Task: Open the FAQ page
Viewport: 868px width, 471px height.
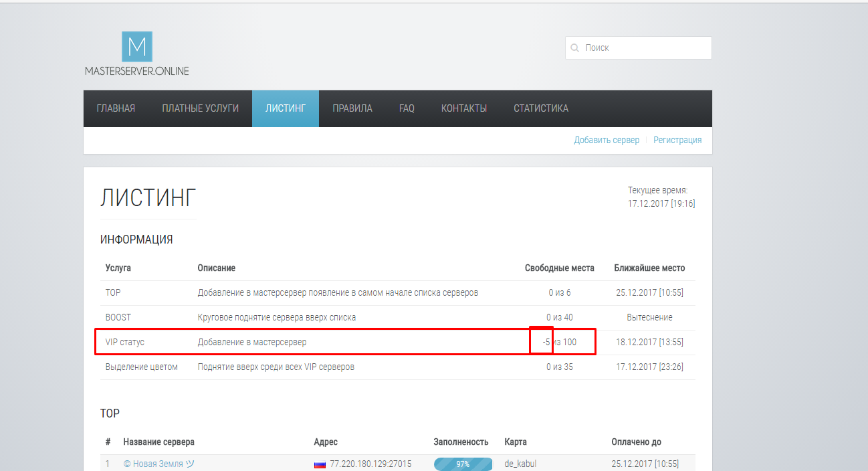Action: click(x=407, y=108)
